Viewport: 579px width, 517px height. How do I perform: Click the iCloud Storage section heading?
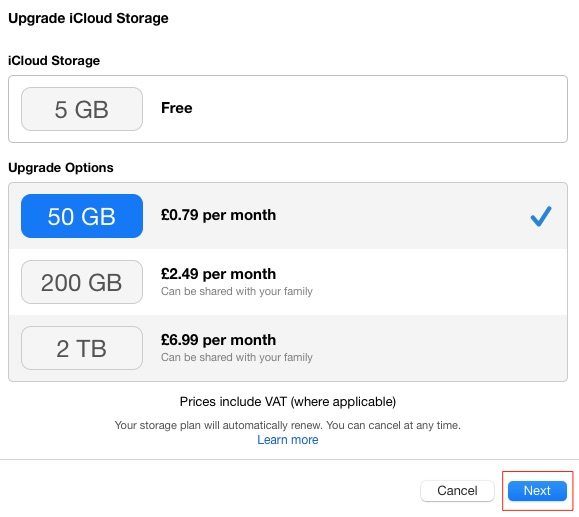pos(54,61)
